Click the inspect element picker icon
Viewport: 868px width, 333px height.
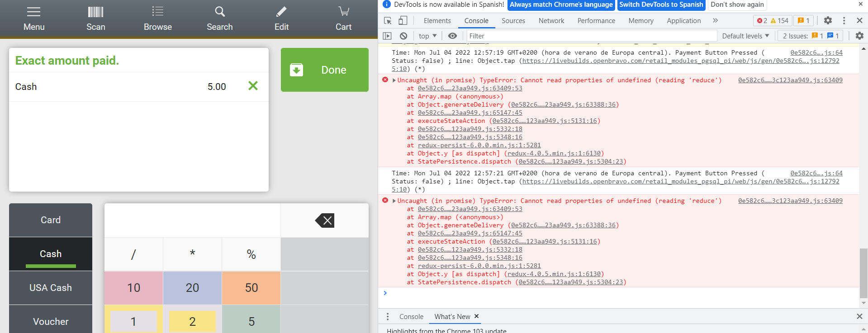point(388,21)
